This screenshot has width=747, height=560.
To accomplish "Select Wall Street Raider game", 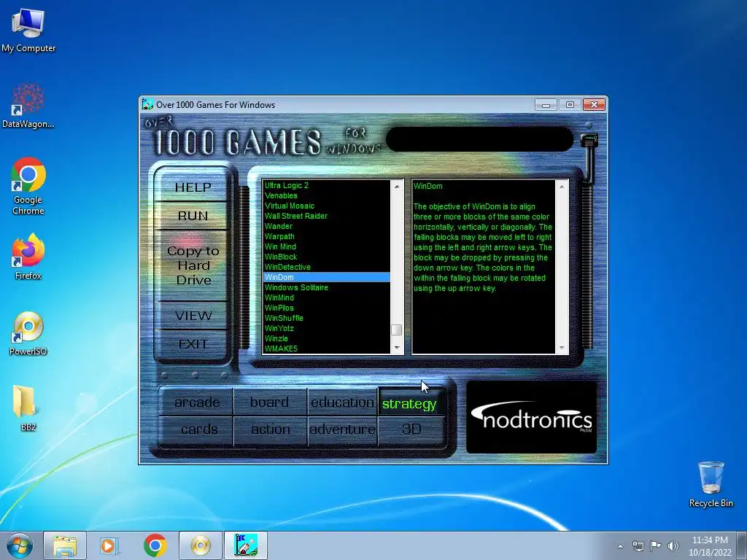I will 326,216.
